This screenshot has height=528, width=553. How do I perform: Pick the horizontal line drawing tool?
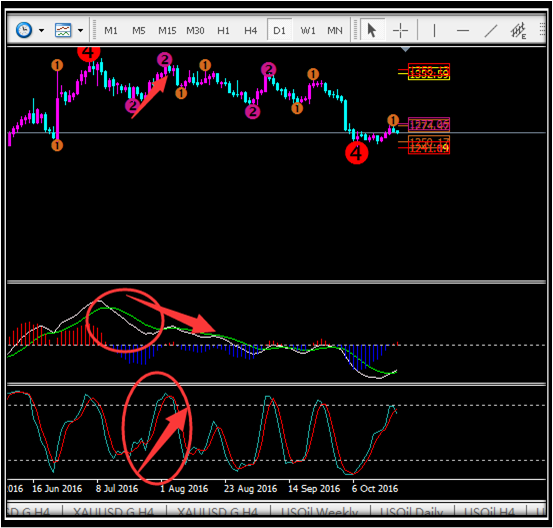463,31
